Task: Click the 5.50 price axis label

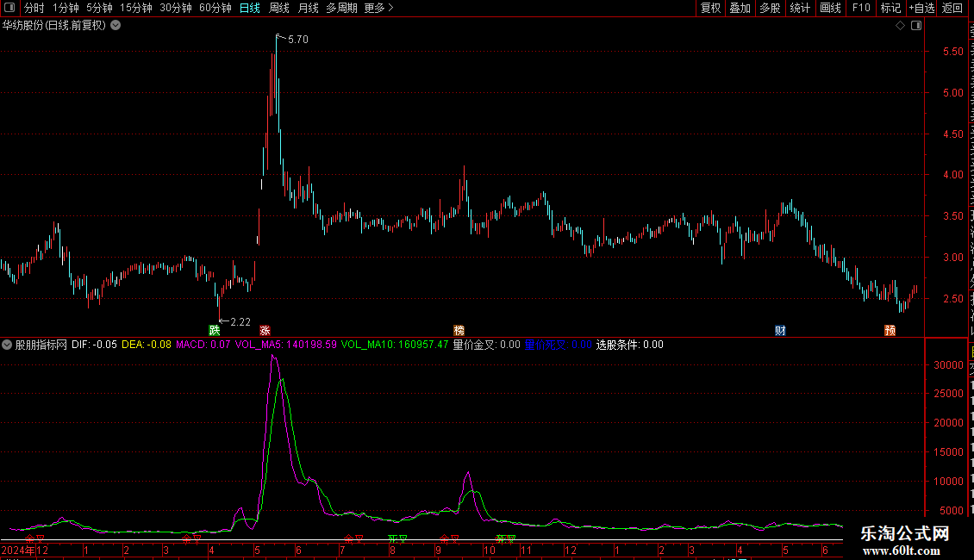Action: click(x=952, y=52)
